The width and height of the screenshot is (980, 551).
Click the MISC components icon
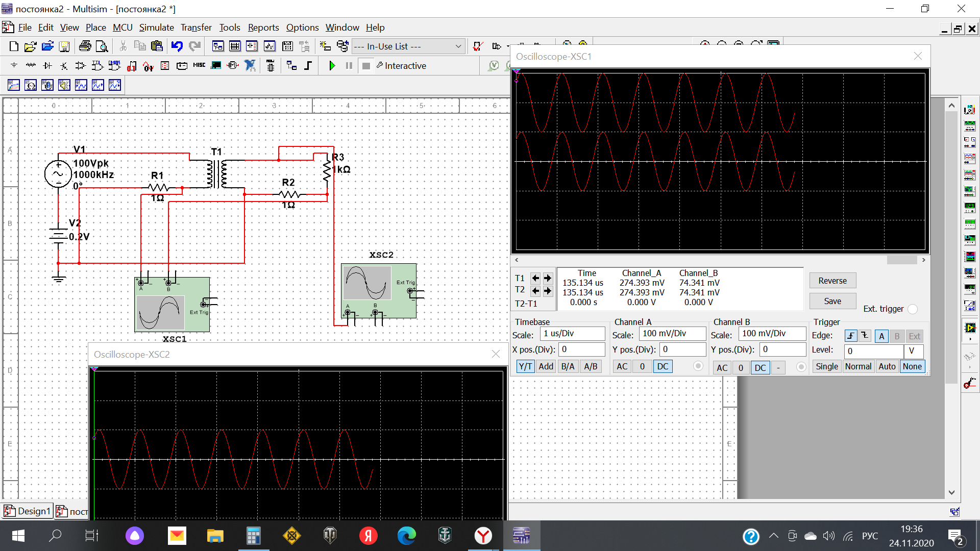(x=199, y=65)
